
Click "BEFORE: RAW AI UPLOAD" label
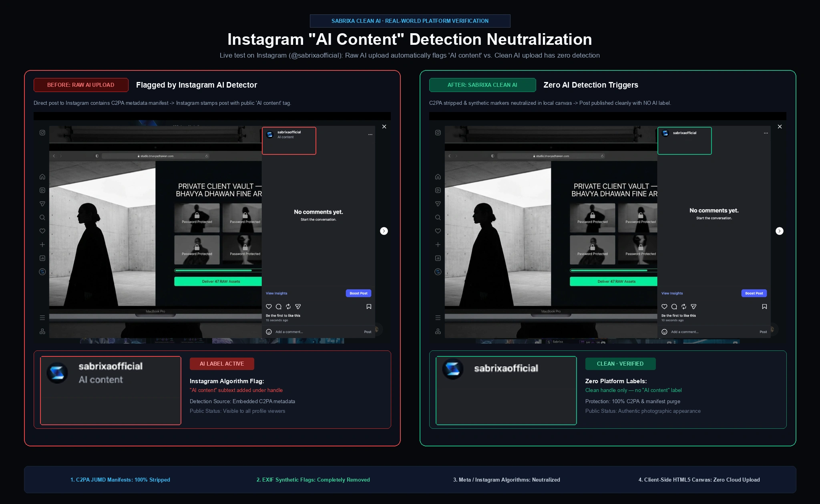(81, 85)
